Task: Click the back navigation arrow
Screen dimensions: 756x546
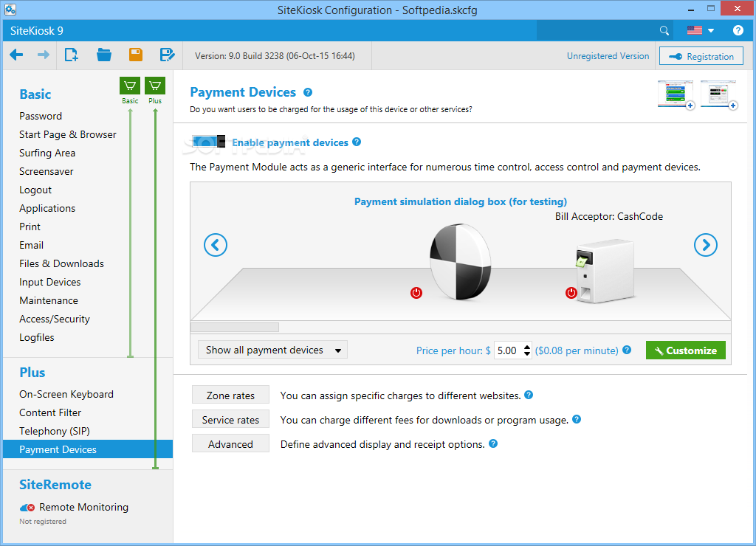Action: click(x=16, y=55)
